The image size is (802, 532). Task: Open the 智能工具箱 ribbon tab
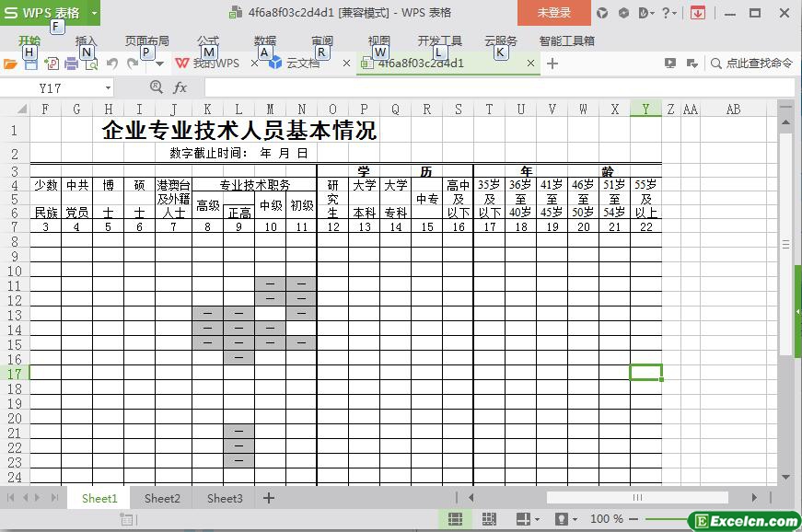coord(566,40)
